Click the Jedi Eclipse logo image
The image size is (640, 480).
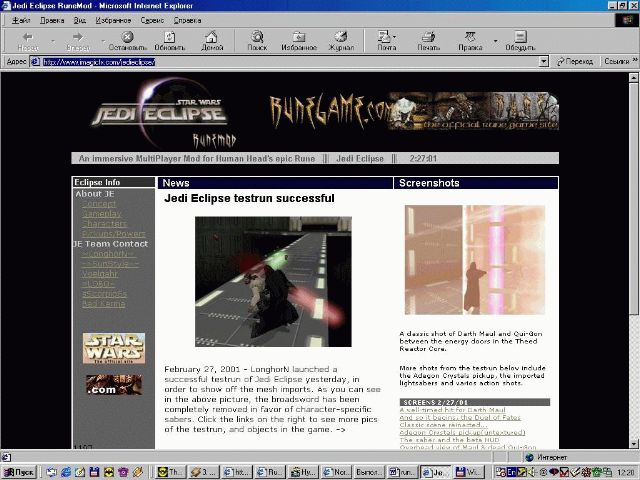[x=163, y=113]
